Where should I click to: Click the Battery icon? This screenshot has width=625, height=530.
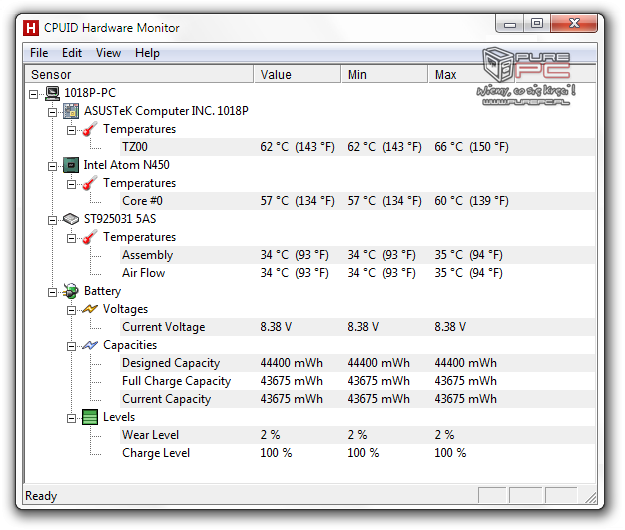[x=71, y=291]
